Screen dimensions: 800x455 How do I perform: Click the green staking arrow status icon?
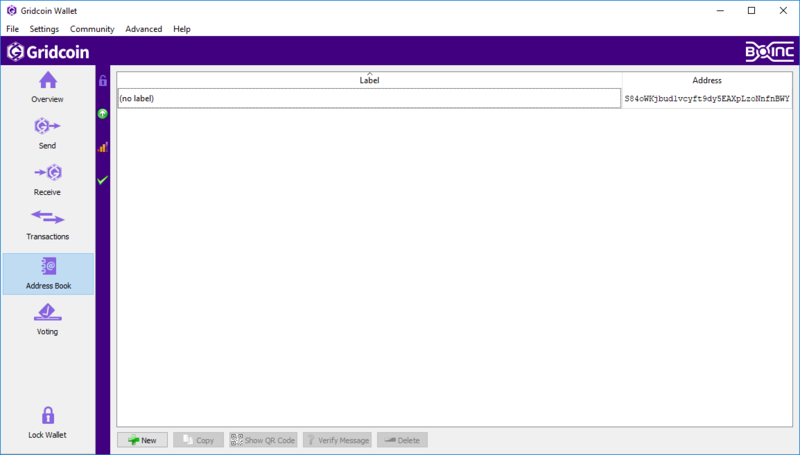103,114
